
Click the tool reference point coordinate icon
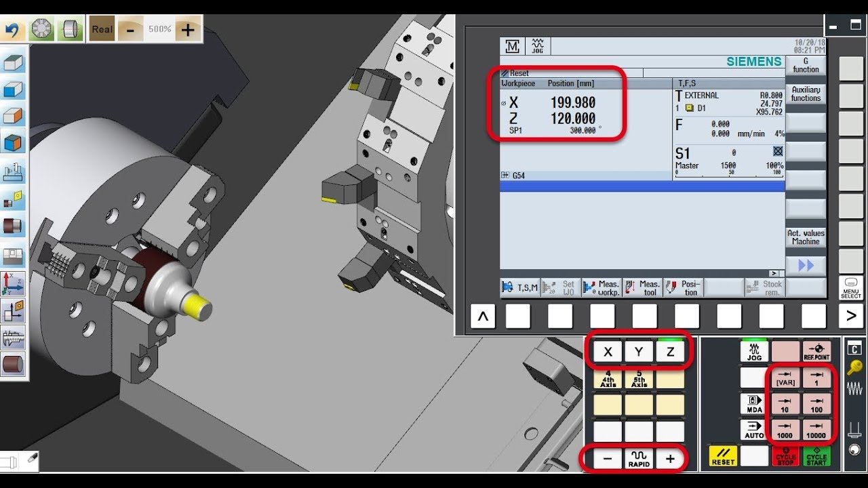pyautogui.click(x=14, y=310)
